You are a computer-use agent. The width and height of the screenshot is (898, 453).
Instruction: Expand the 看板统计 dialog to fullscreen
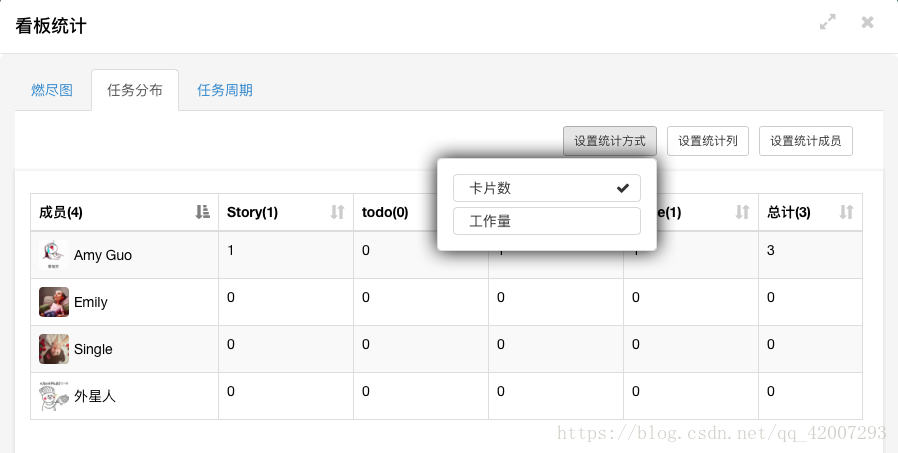coord(828,22)
